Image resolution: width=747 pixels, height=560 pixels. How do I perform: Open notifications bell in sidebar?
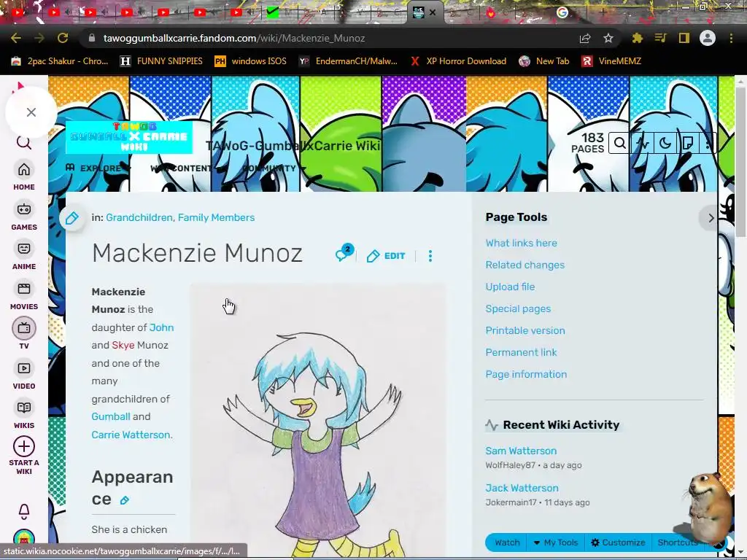click(24, 511)
